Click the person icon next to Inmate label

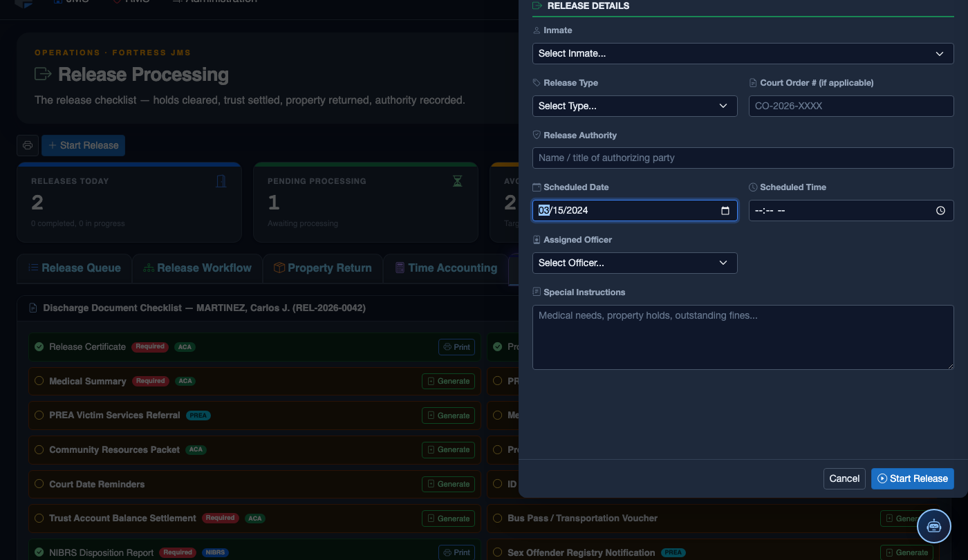(537, 30)
